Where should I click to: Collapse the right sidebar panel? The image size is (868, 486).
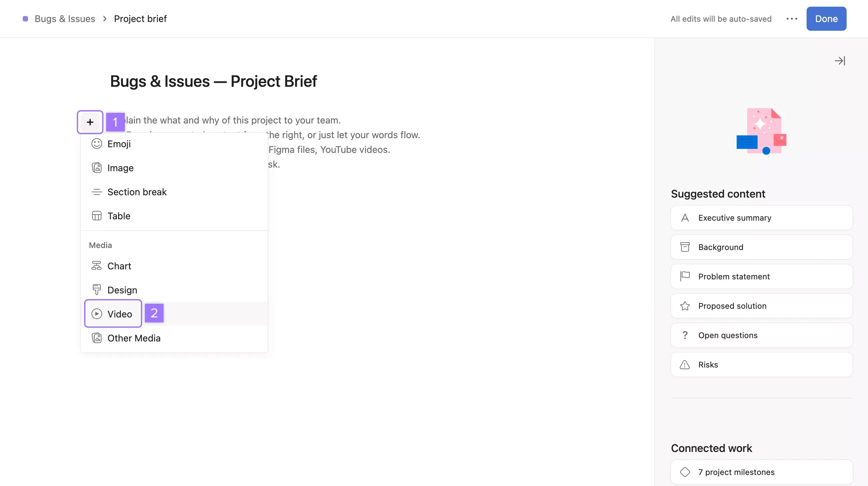(839, 61)
